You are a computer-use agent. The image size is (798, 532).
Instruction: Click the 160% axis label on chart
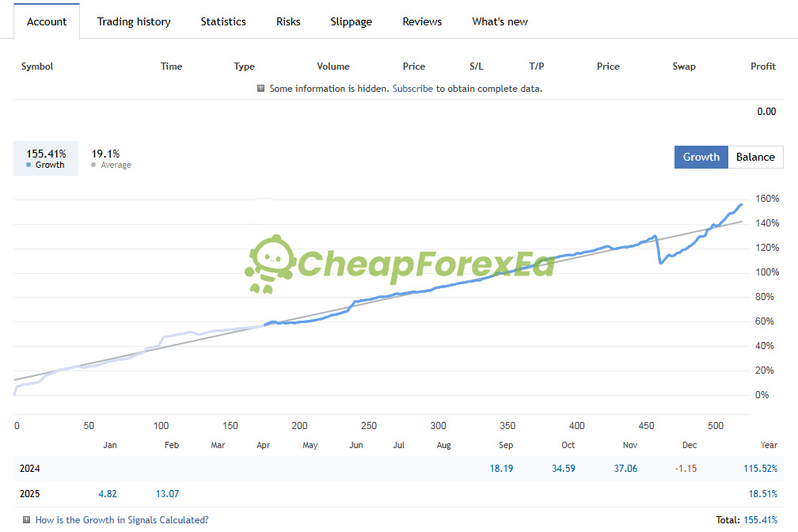[x=767, y=199]
